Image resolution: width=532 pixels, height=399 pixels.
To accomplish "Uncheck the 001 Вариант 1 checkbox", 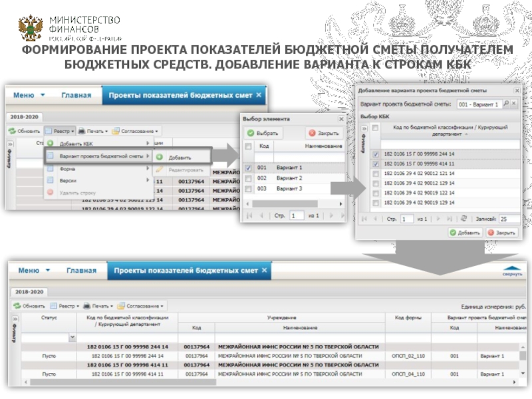I will [248, 168].
